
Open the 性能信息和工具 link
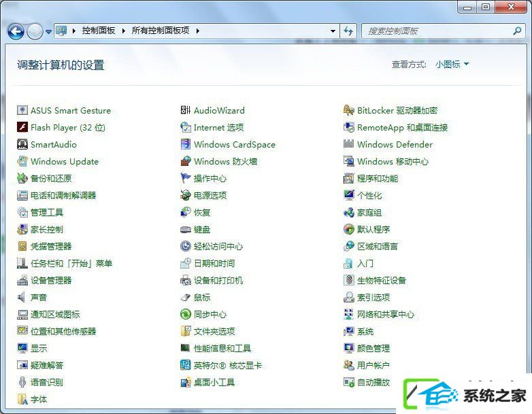pyautogui.click(x=222, y=348)
